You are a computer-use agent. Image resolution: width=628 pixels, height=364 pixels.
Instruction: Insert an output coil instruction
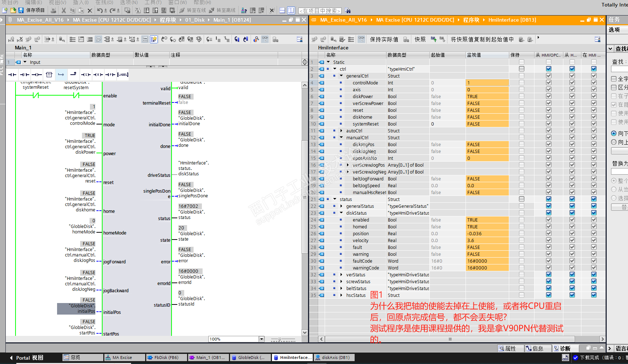pyautogui.click(x=37, y=75)
